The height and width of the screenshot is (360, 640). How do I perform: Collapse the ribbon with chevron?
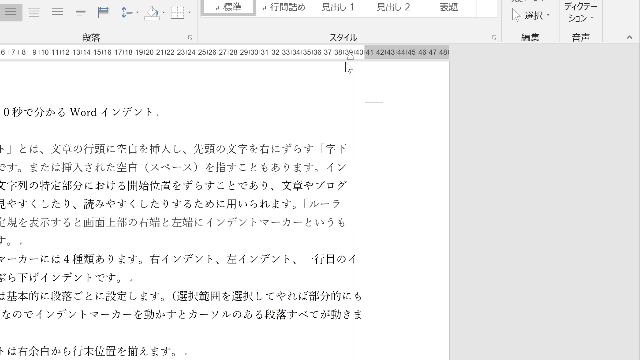point(629,38)
